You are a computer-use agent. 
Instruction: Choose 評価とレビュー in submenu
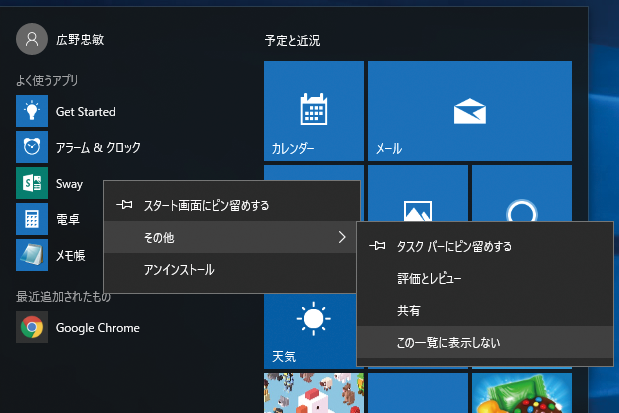click(485, 278)
